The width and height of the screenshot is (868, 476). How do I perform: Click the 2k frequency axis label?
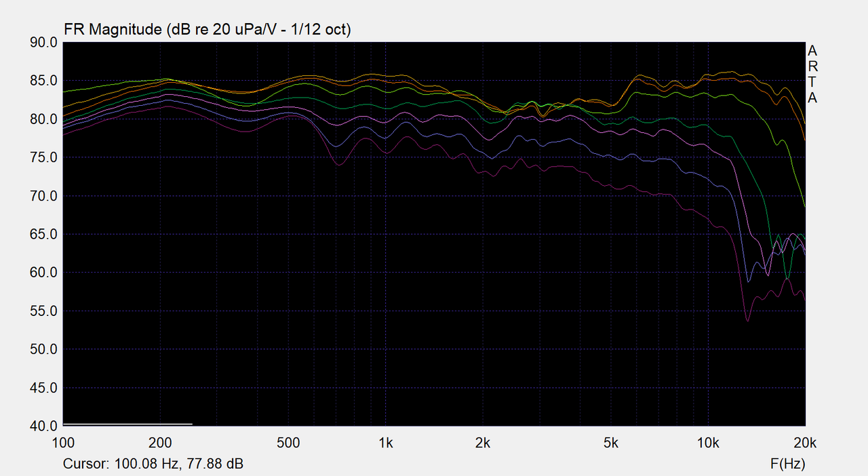pyautogui.click(x=483, y=443)
